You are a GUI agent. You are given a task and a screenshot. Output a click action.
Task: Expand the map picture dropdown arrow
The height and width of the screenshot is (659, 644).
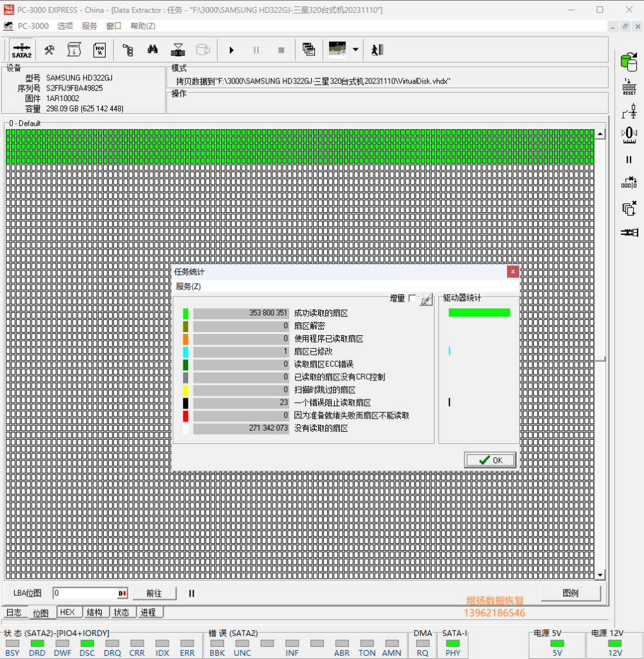coord(355,50)
